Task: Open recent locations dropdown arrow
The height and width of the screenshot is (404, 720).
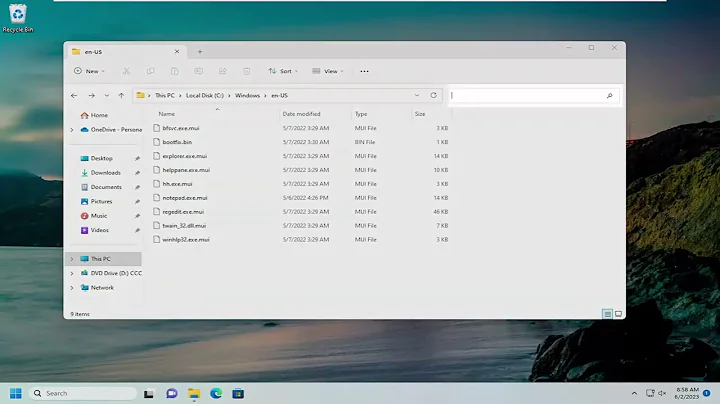Action: 107,95
